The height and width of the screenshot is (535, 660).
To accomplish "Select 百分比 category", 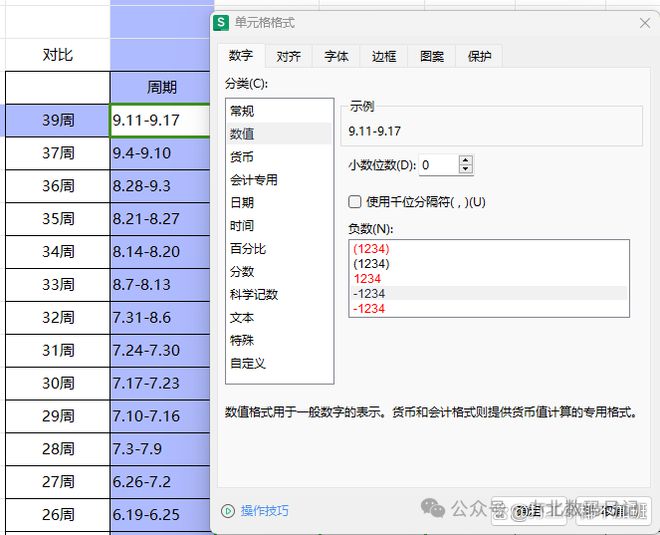I will click(279, 248).
